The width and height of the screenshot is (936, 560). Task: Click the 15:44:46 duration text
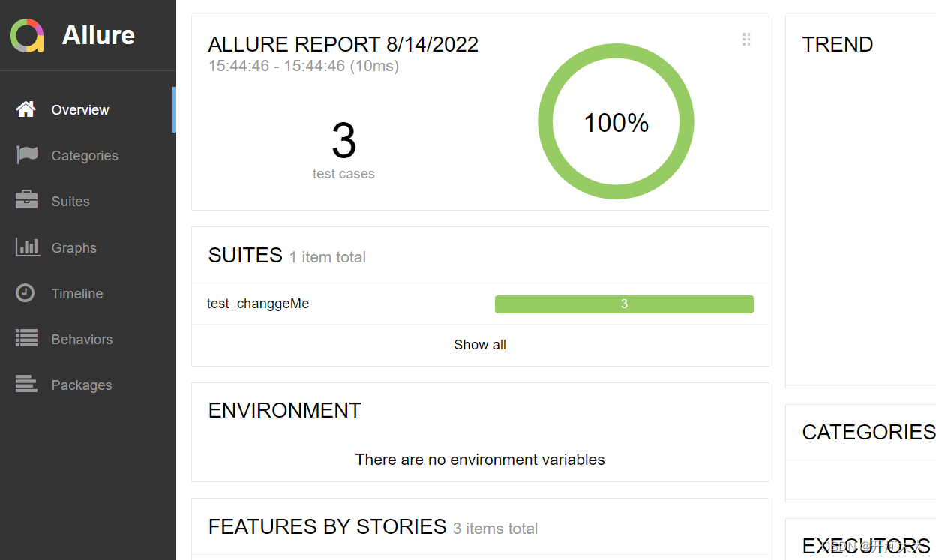304,66
